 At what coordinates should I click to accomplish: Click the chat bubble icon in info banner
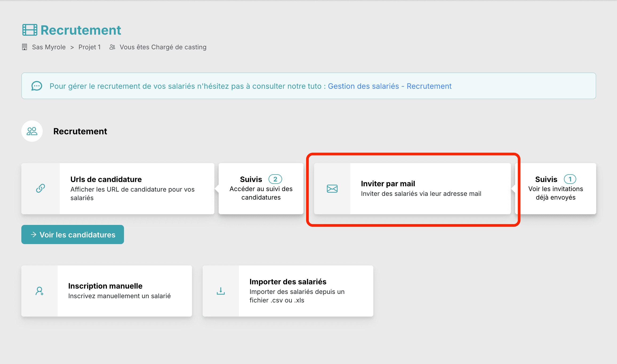(37, 86)
